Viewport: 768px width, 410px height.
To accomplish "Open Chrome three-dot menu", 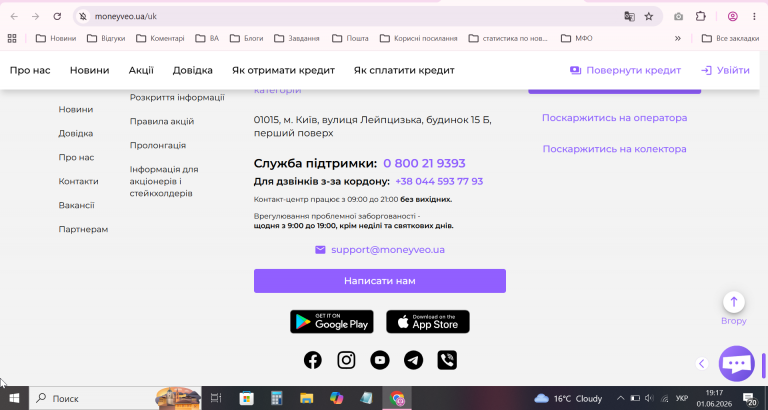I will pyautogui.click(x=754, y=16).
